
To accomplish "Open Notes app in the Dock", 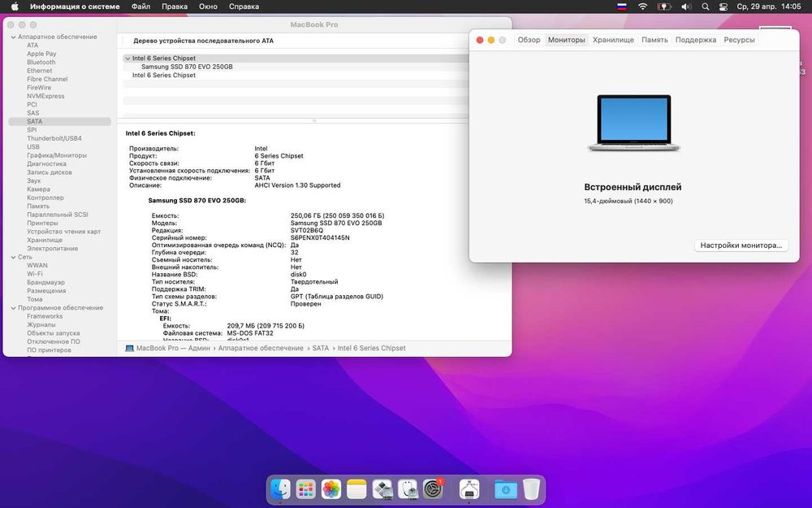I will coord(356,488).
